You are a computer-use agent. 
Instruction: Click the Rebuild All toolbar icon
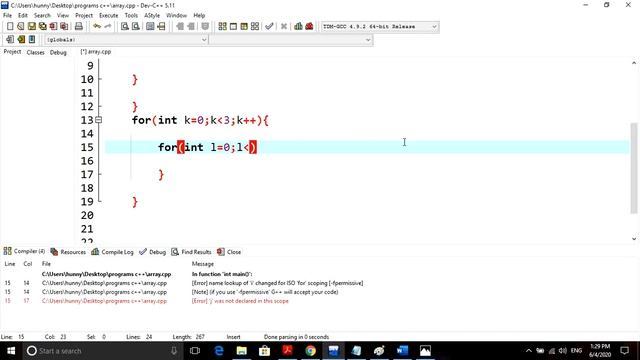255,26
